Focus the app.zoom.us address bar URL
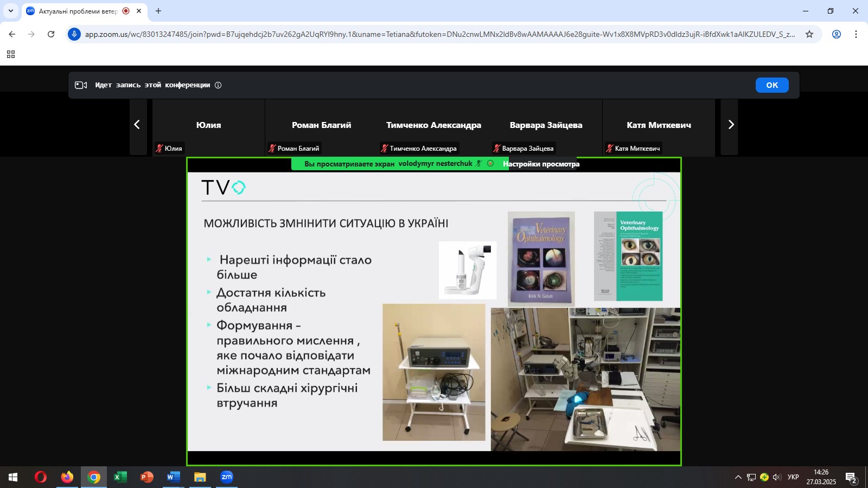The image size is (868, 488). (440, 34)
